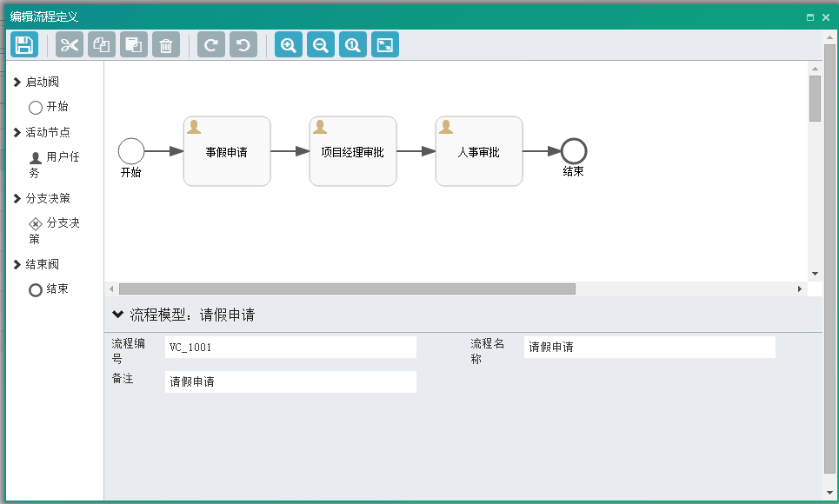Click the Delete trash-can icon

[x=166, y=44]
